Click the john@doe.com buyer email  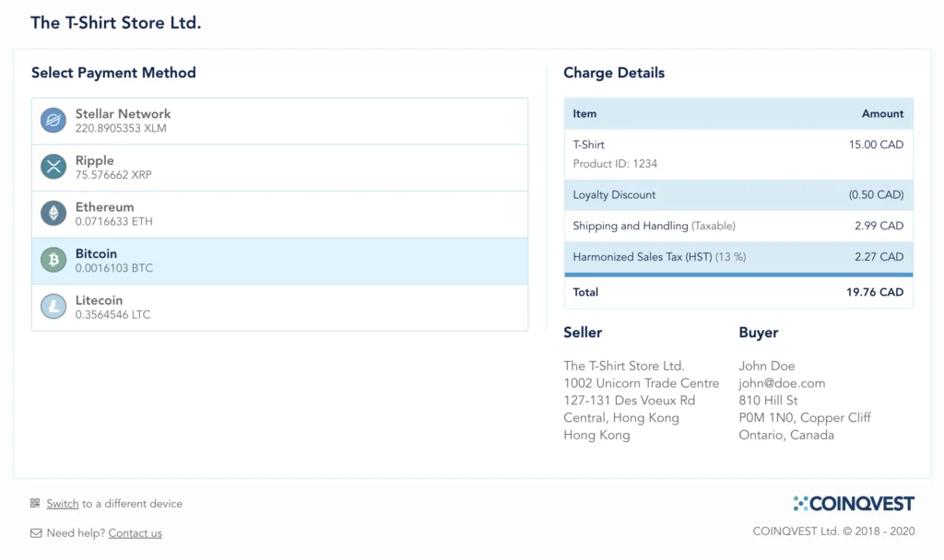(782, 383)
